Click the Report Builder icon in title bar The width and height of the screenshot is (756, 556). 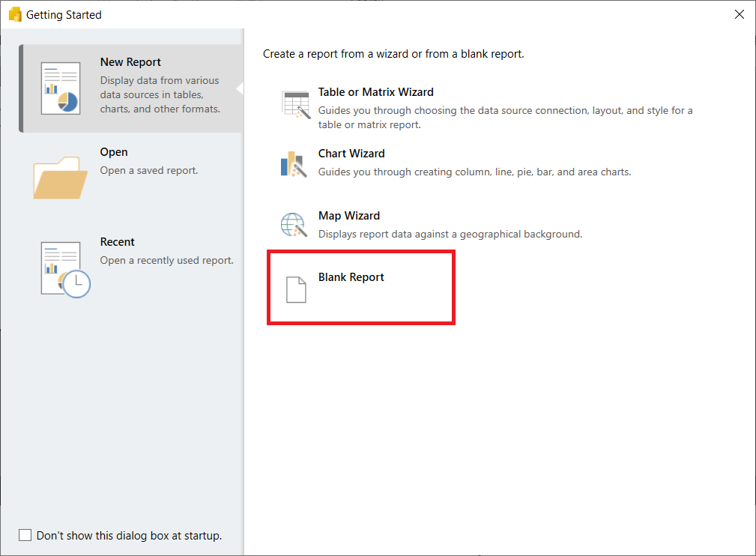pyautogui.click(x=15, y=13)
